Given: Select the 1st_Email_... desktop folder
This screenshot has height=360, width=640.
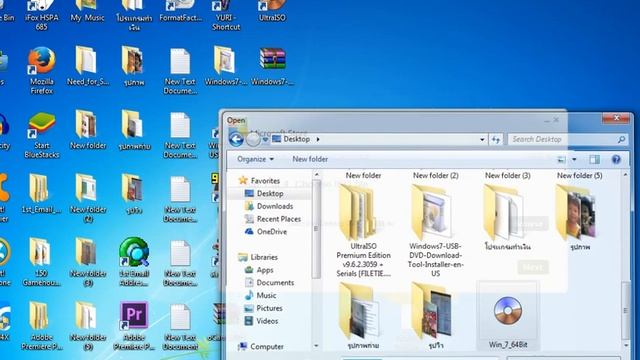Looking at the screenshot, I should (41, 194).
